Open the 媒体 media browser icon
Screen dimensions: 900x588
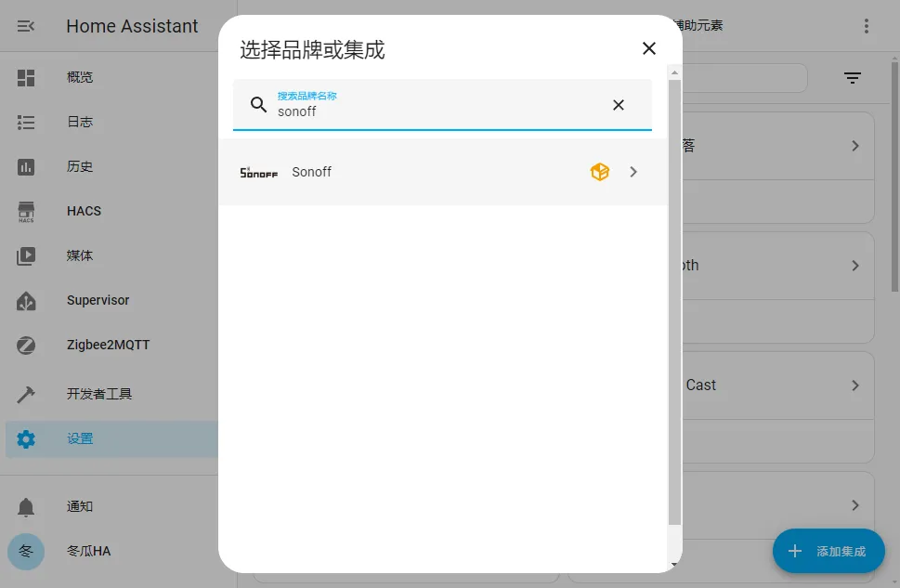click(26, 256)
